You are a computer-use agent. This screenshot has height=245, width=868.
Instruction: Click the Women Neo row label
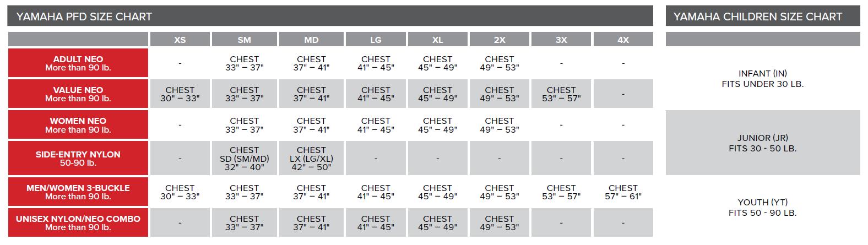click(78, 125)
